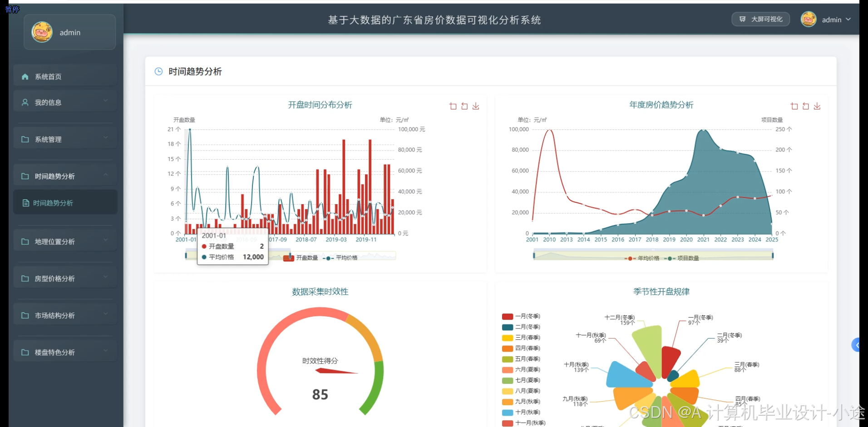Click the gauge needle in 数据采集时效性

[x=336, y=371]
